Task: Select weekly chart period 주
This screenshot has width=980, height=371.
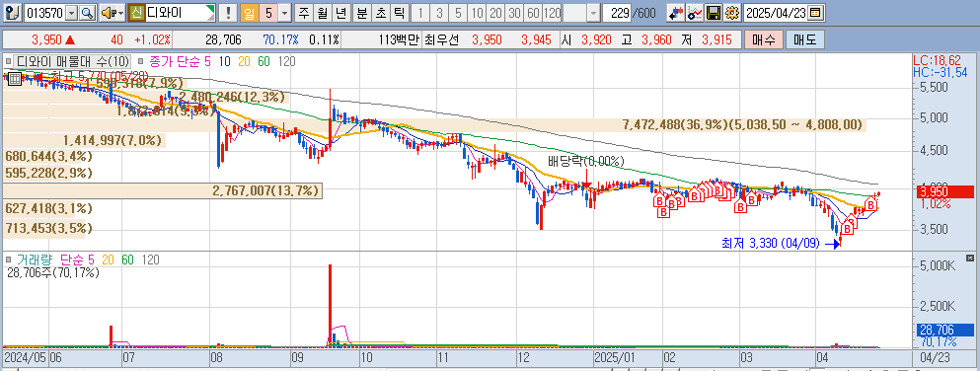Action: (304, 13)
